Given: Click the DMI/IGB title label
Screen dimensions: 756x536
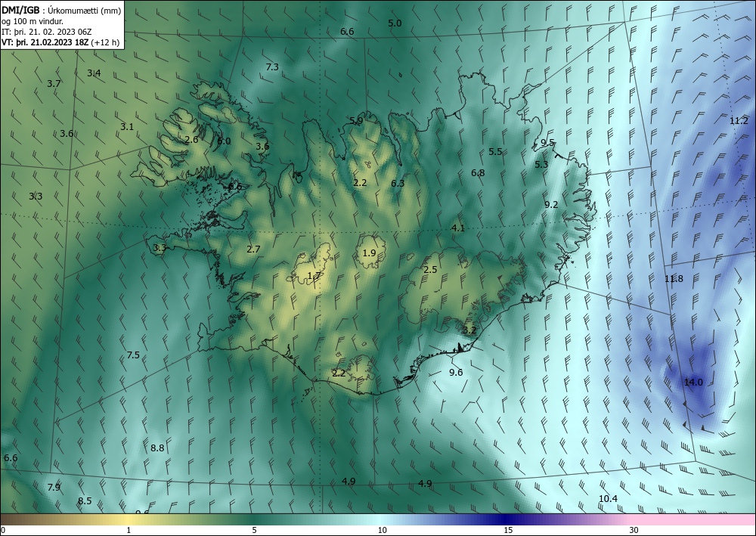Looking at the screenshot, I should pyautogui.click(x=20, y=11).
